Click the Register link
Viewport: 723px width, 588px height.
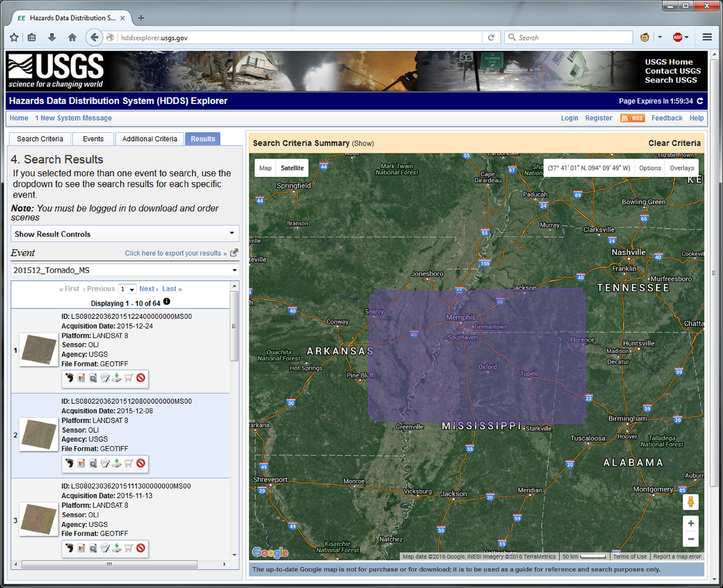point(598,118)
